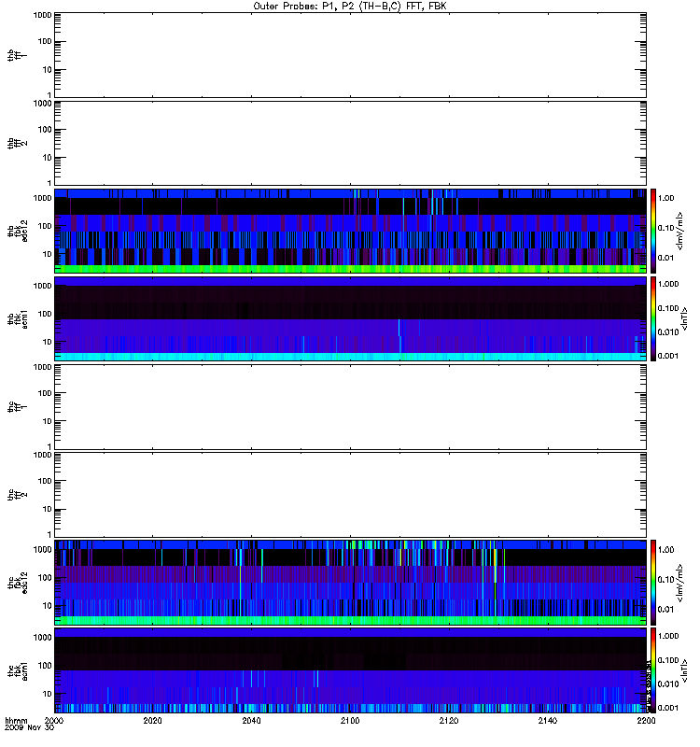This screenshot has height=747, width=700.
Task: Click the 2040 time axis label
Action: [251, 720]
